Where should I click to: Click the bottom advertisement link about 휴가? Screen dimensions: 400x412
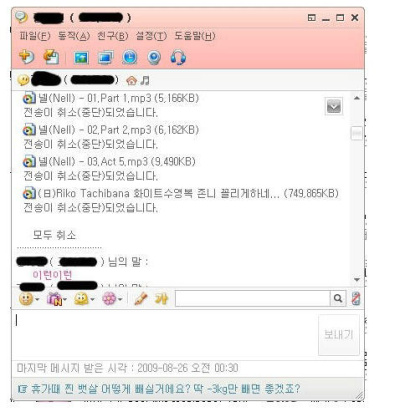tap(159, 389)
